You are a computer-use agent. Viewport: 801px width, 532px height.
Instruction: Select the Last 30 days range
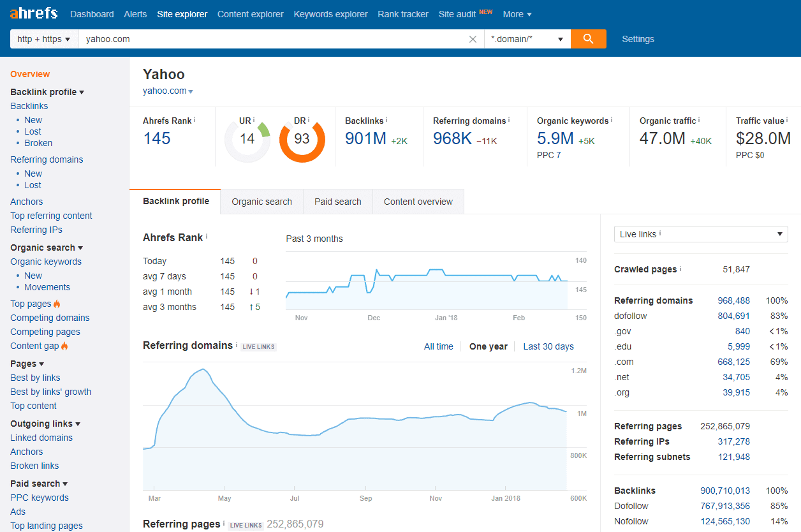click(x=548, y=346)
